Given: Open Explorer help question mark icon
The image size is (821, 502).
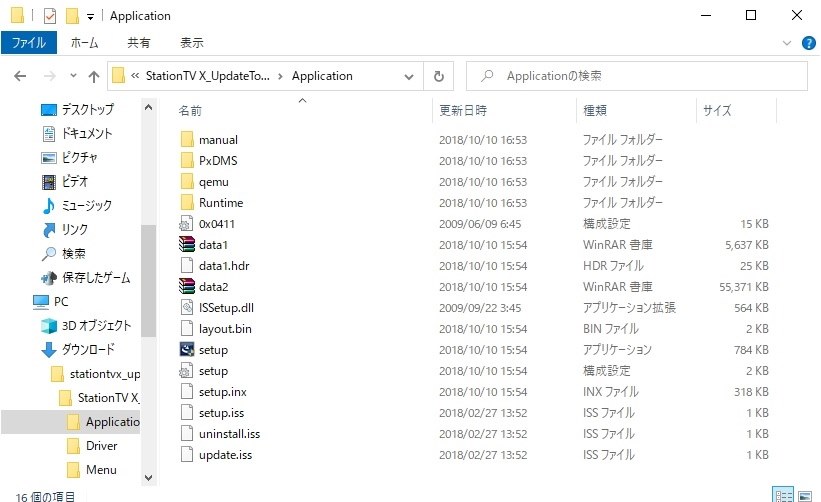Looking at the screenshot, I should [809, 43].
